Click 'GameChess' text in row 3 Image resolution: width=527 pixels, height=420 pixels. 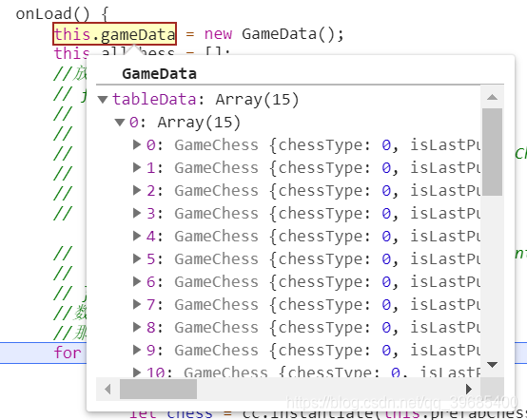tap(216, 213)
